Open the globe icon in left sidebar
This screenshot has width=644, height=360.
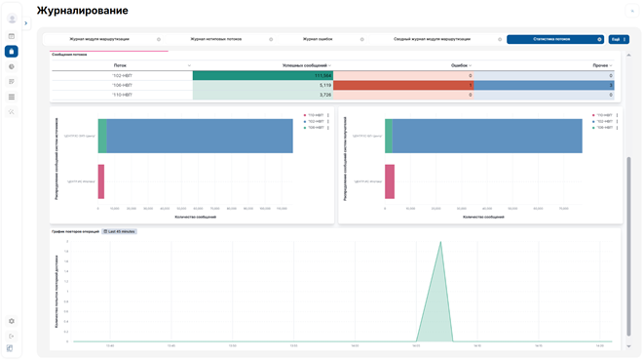coord(12,66)
